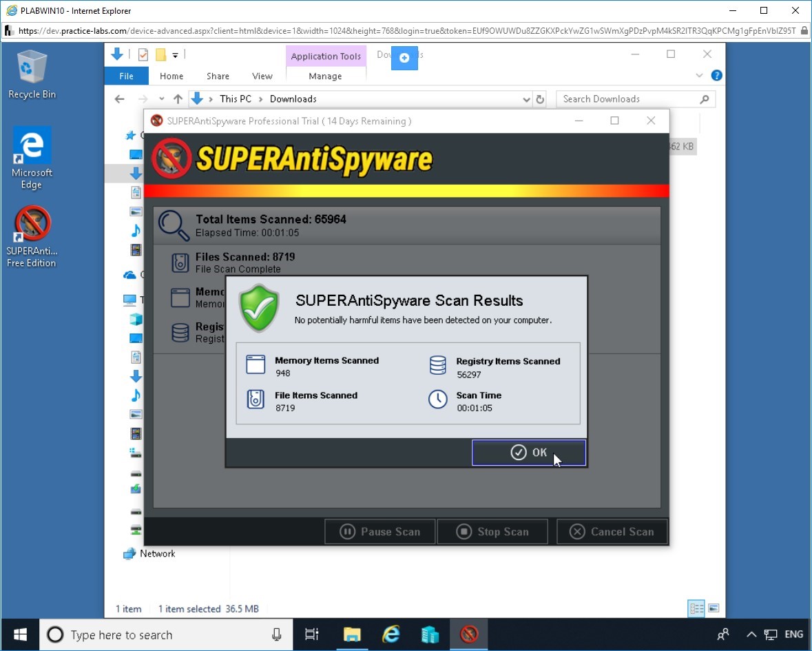Click the magnifier icon beside Total Items Scanned
The width and height of the screenshot is (812, 651).
(x=174, y=226)
